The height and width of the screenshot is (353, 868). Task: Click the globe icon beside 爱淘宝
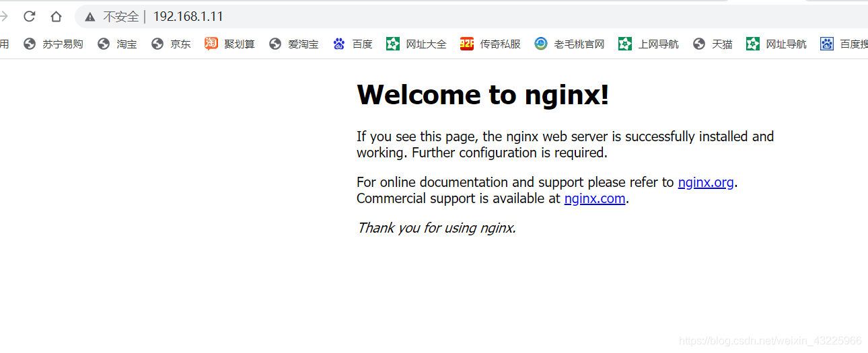click(x=275, y=44)
